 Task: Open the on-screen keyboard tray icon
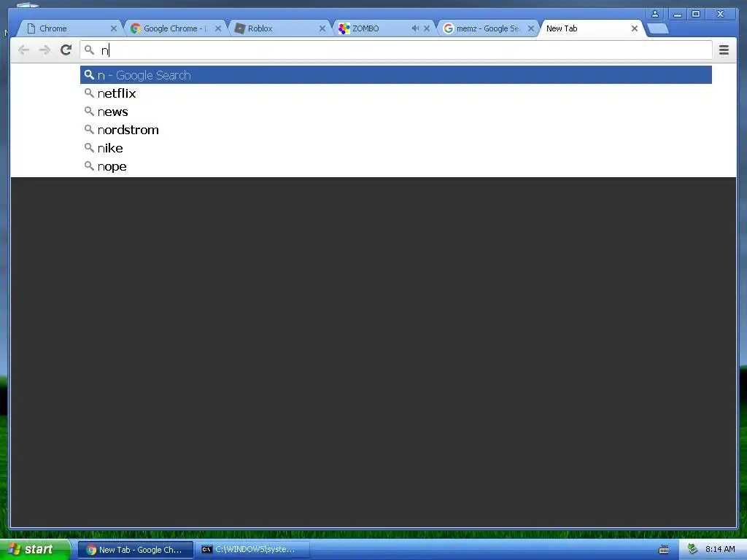tap(664, 550)
